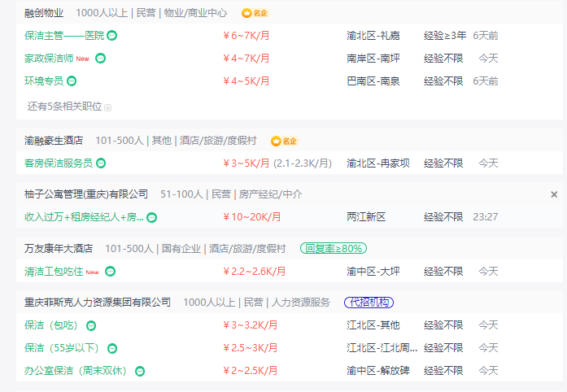This screenshot has width=567, height=392.
Task: Click chat icon beside 环境专员
Action: (x=72, y=81)
